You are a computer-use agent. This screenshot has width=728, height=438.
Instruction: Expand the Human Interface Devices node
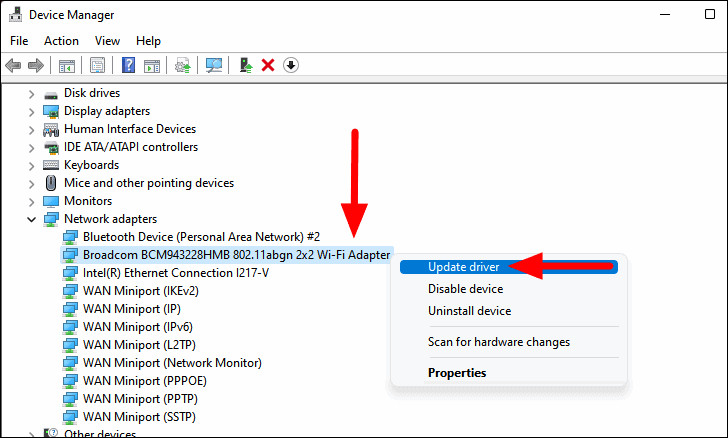click(x=31, y=130)
